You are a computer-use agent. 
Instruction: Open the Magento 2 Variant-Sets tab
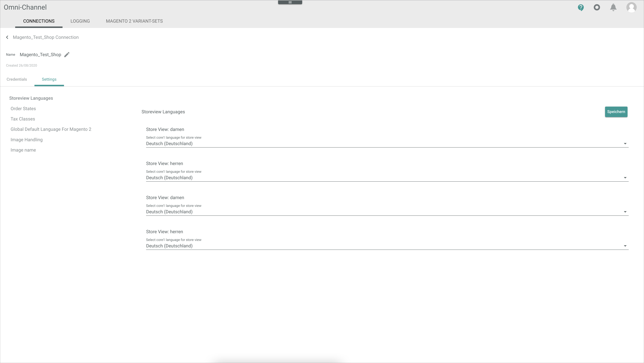pos(134,21)
